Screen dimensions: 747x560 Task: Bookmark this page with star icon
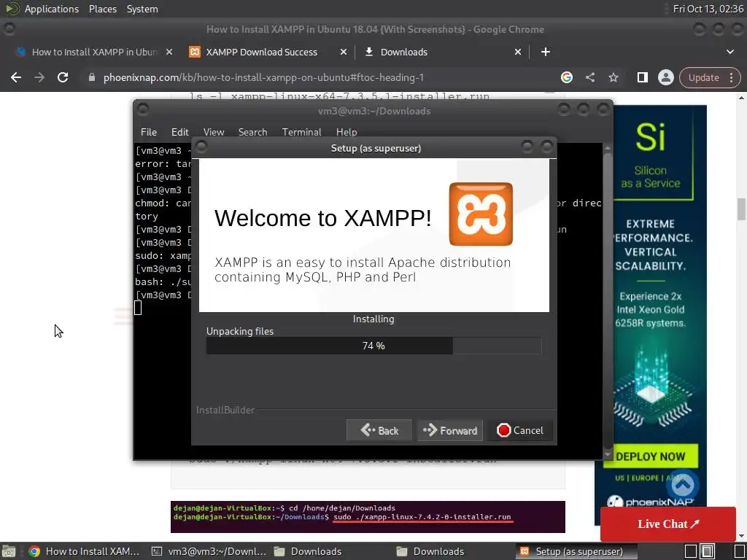click(614, 77)
